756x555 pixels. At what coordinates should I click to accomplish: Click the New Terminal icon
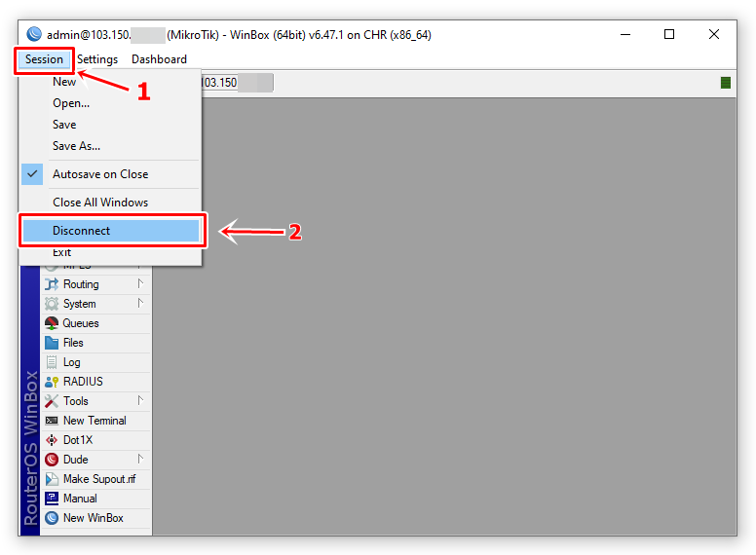pyautogui.click(x=52, y=421)
